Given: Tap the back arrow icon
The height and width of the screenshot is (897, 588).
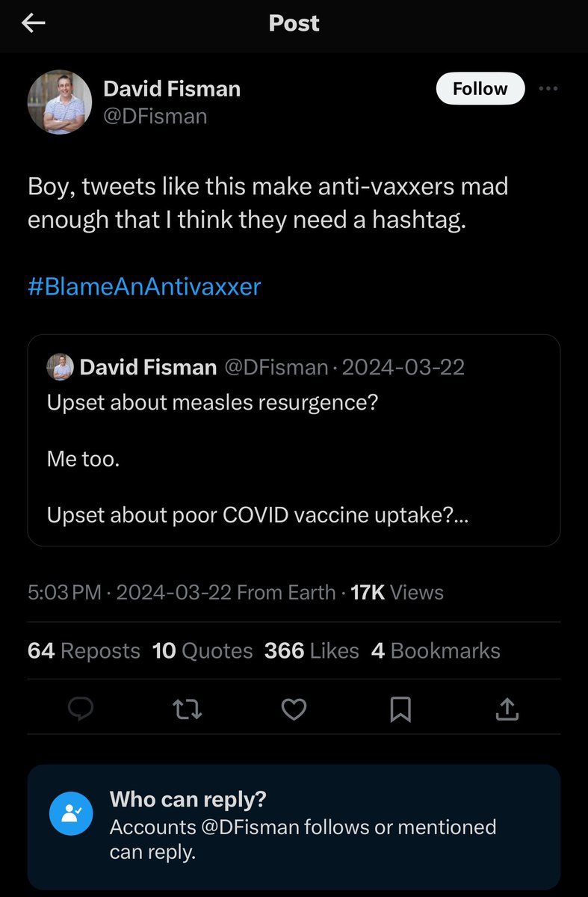Looking at the screenshot, I should [x=34, y=24].
